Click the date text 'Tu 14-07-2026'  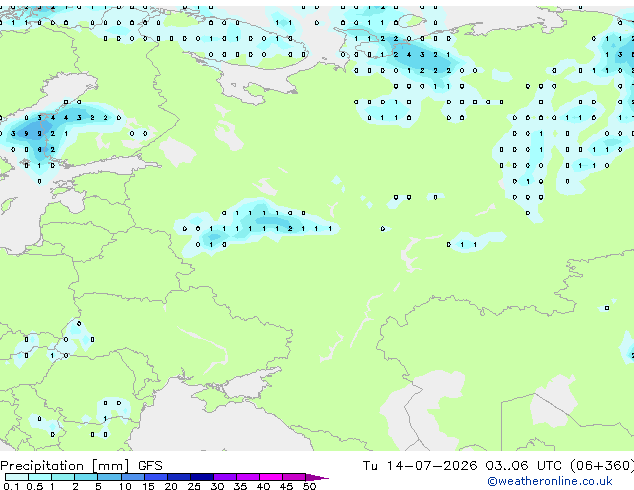(x=420, y=466)
